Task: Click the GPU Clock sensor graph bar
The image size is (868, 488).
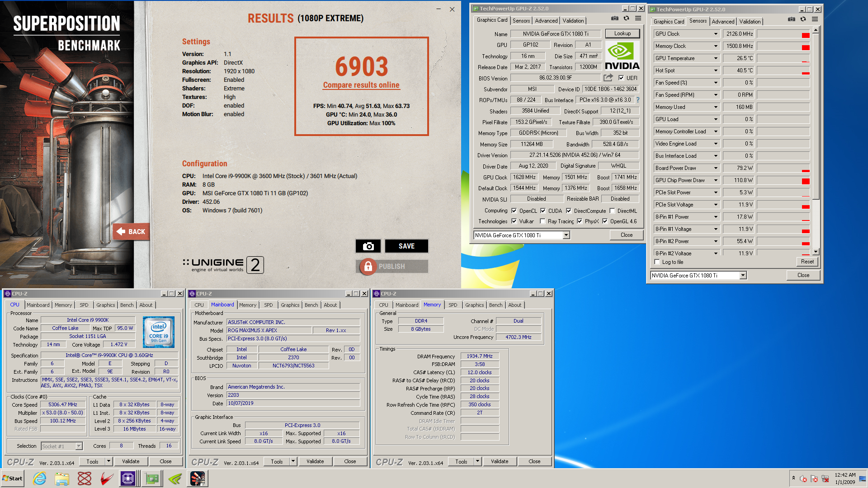Action: pyautogui.click(x=783, y=34)
